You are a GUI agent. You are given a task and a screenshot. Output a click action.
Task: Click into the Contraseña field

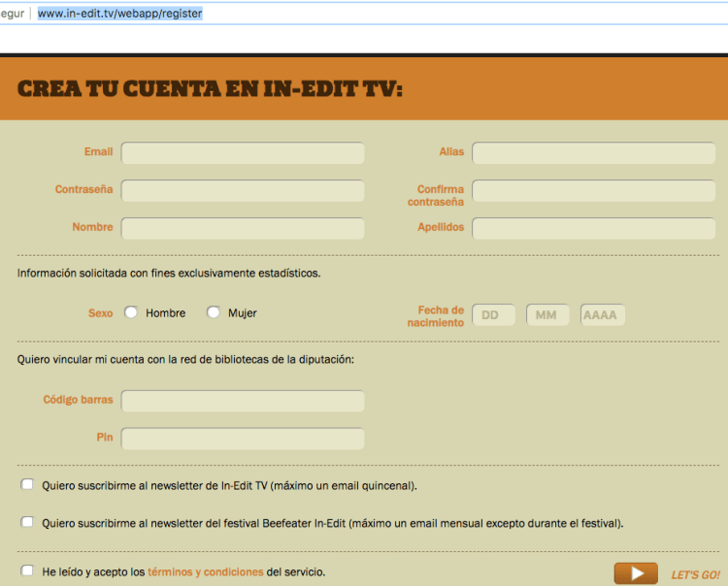(243, 191)
